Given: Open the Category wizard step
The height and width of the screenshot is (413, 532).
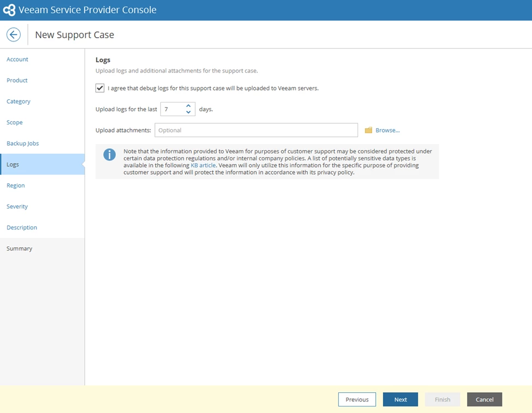Looking at the screenshot, I should click(19, 101).
